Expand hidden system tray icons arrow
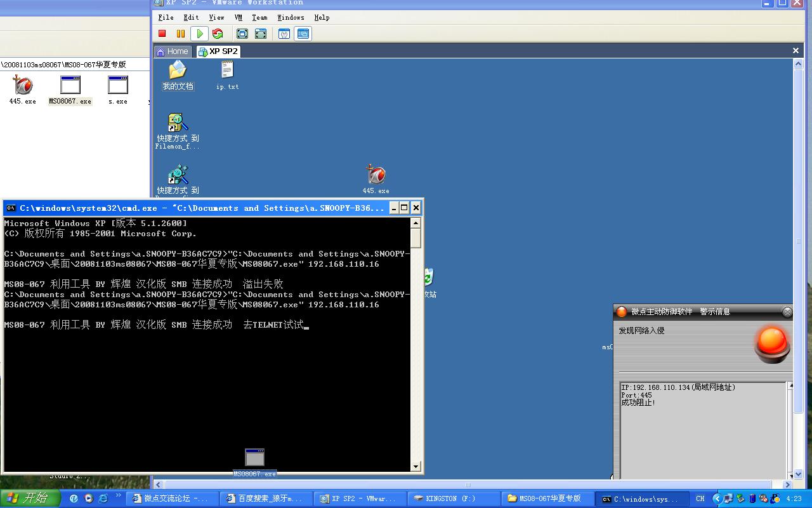Screen dimensions: 812x508 (x=717, y=498)
